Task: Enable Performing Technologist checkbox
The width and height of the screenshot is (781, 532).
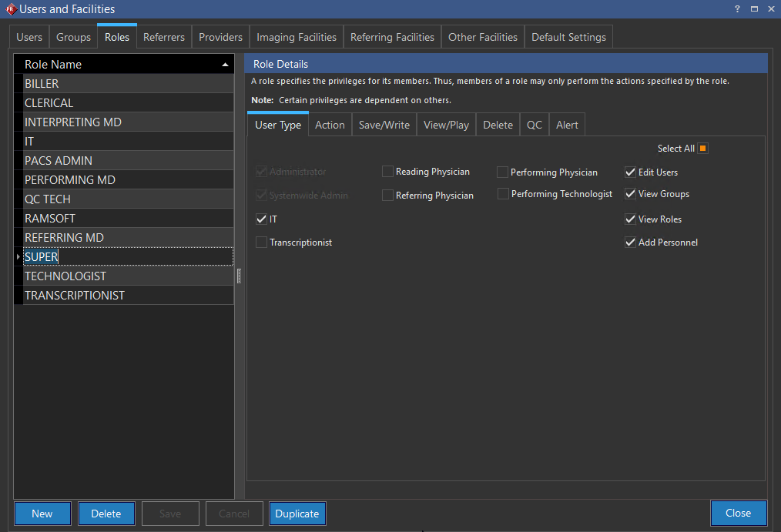Action: click(x=503, y=194)
